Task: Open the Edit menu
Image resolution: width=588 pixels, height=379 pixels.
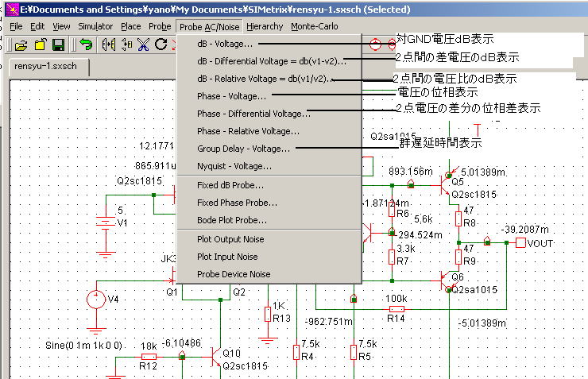Action: (37, 26)
